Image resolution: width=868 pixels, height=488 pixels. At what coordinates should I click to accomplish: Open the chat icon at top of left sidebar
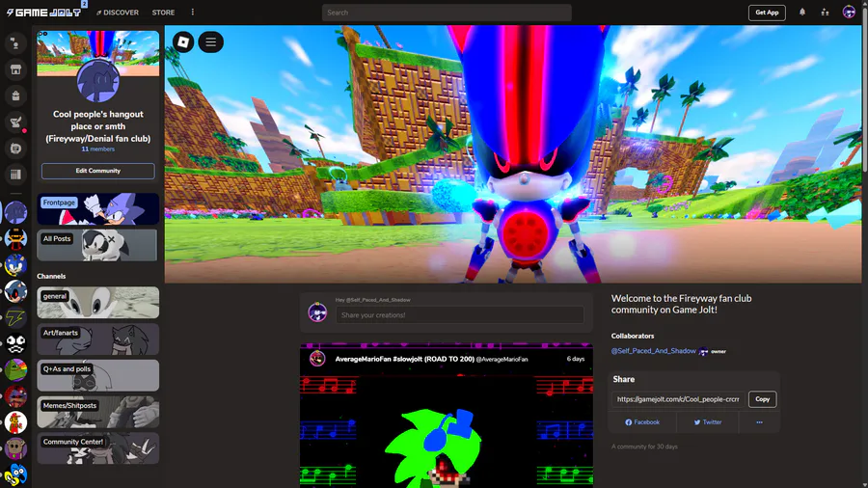coord(15,43)
